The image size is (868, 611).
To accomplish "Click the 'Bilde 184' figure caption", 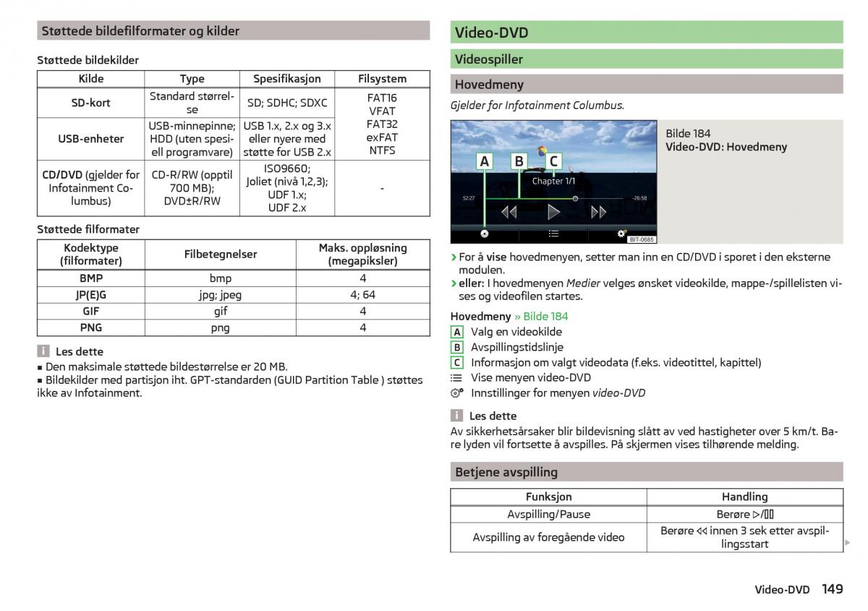I will 688,133.
